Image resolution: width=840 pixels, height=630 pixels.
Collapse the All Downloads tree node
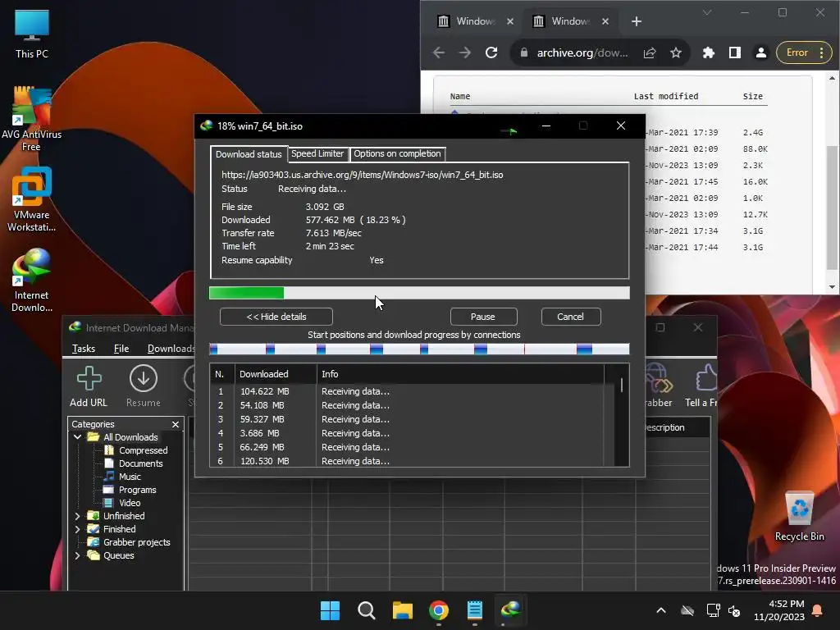pos(78,437)
